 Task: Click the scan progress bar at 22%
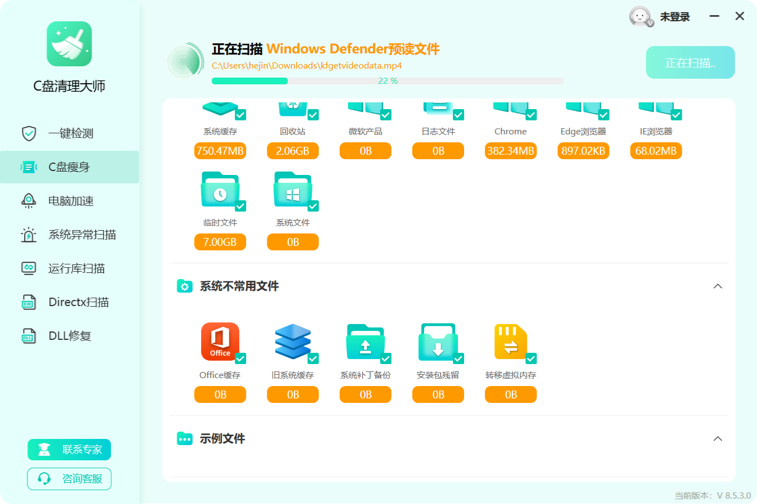point(388,81)
